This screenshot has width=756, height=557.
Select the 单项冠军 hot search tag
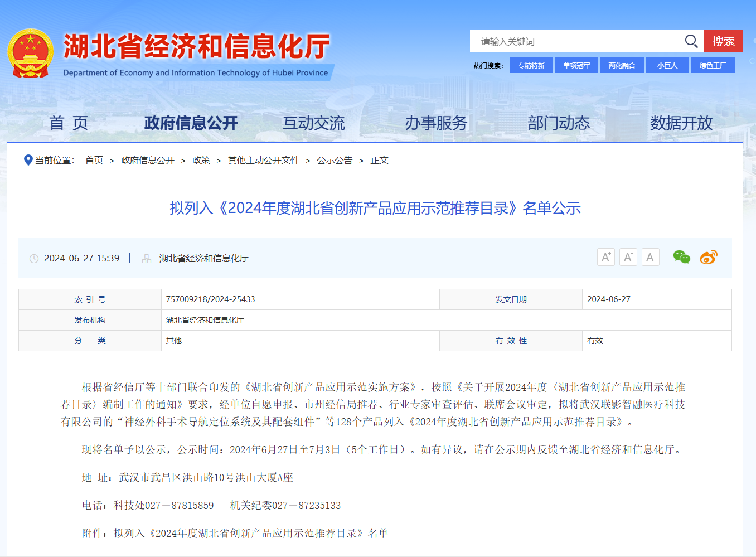[x=576, y=65]
